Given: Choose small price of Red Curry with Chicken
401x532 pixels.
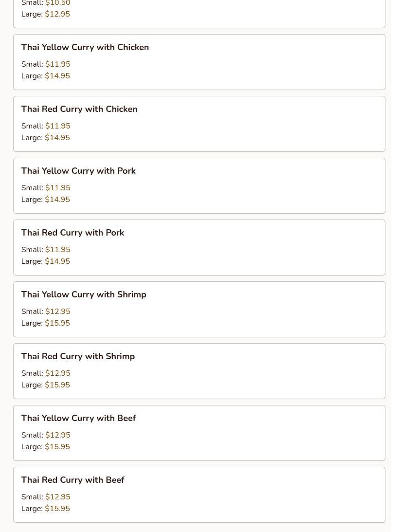Looking at the screenshot, I should coord(58,126).
